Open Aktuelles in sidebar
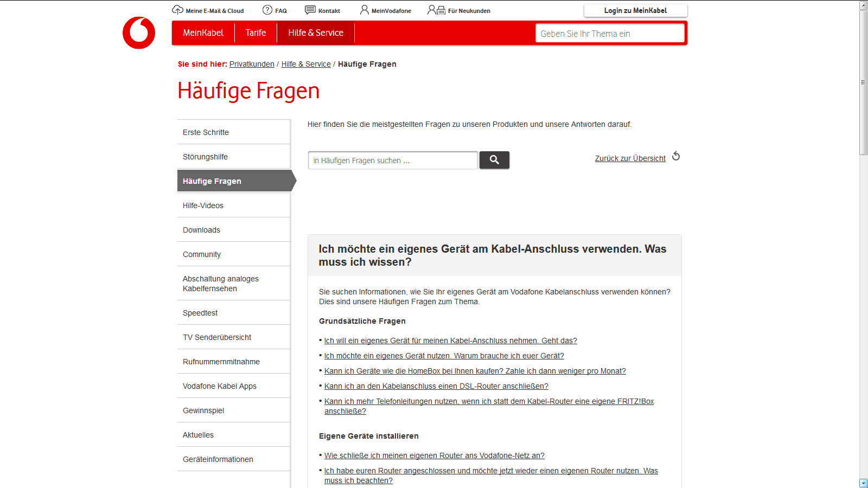This screenshot has width=868, height=488. (234, 435)
